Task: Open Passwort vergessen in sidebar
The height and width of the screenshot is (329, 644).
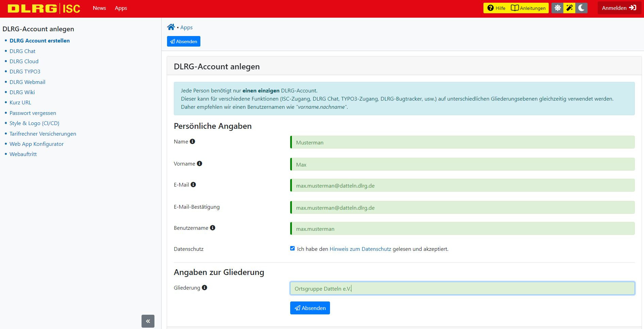Action: point(33,113)
